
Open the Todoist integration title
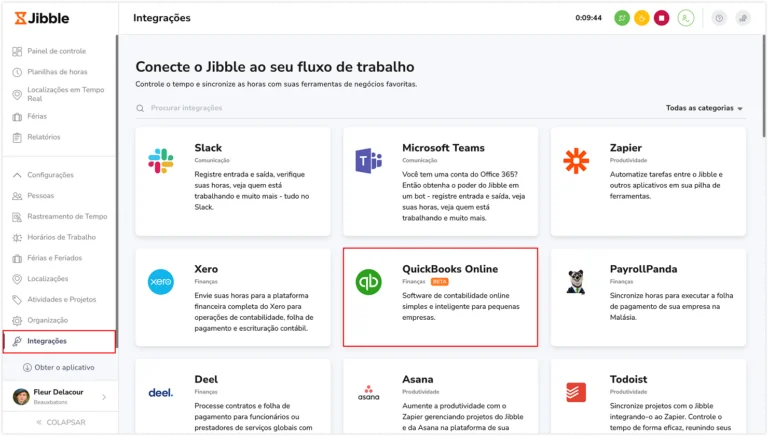628,379
